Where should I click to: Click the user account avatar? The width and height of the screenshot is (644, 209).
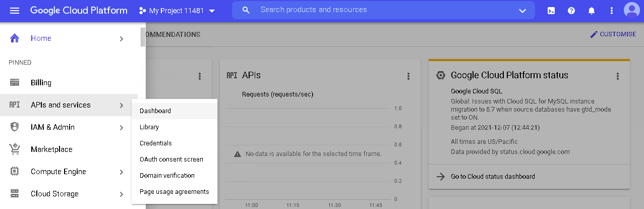[x=631, y=10]
